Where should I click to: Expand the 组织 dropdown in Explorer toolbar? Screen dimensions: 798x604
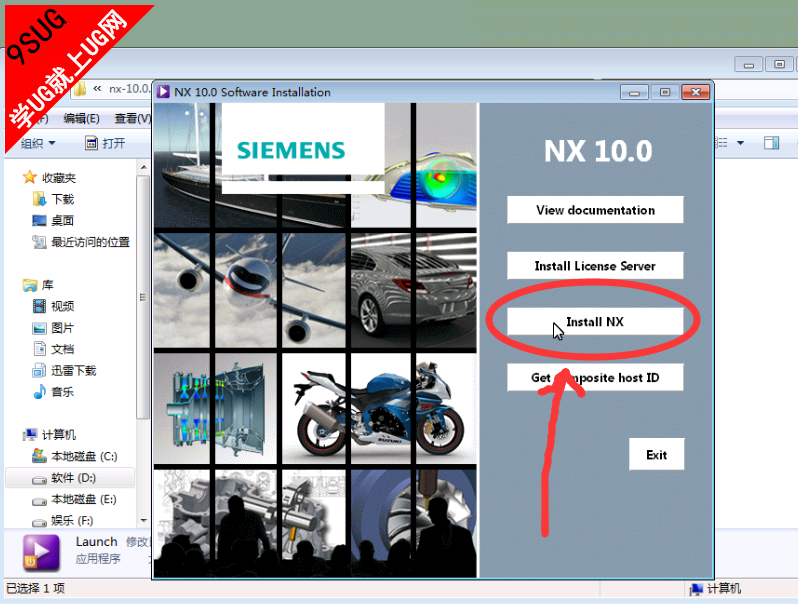tap(37, 143)
